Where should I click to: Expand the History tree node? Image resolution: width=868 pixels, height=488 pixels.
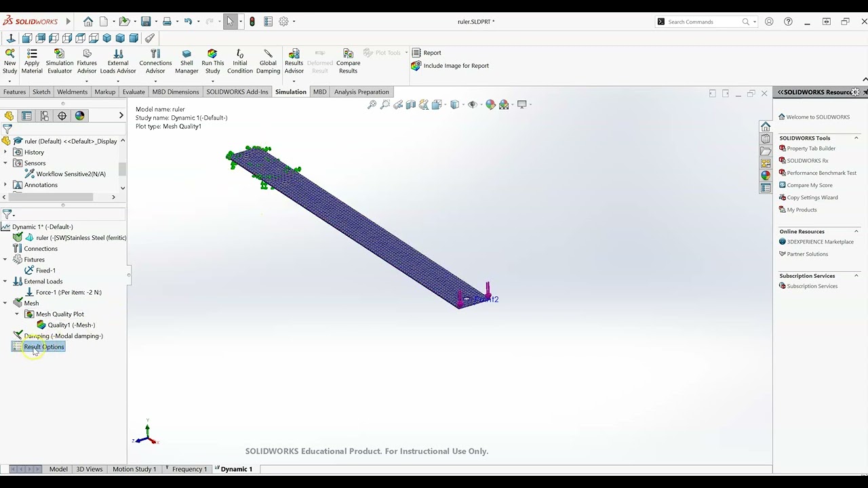tap(5, 152)
